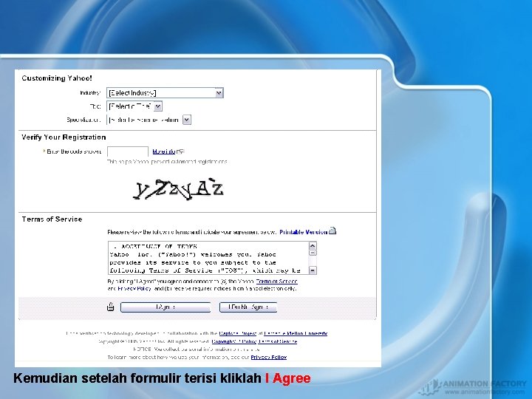Open the Copyright Policy footer link
The height and width of the screenshot is (399, 532).
tap(233, 341)
